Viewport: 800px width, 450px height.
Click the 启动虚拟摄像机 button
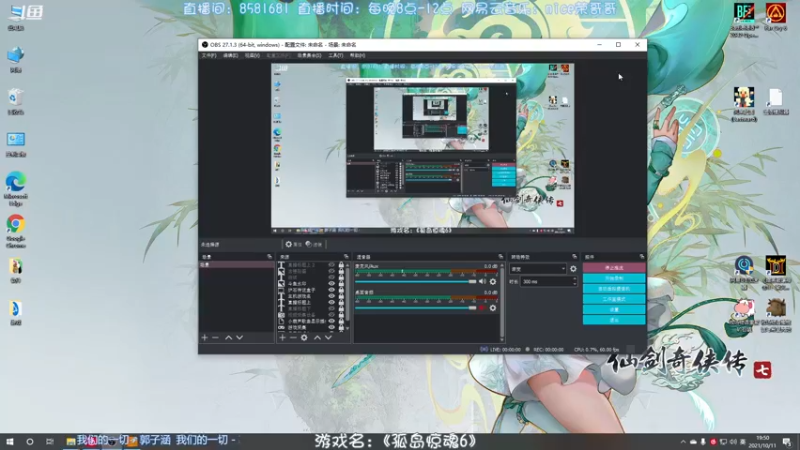[x=614, y=289]
